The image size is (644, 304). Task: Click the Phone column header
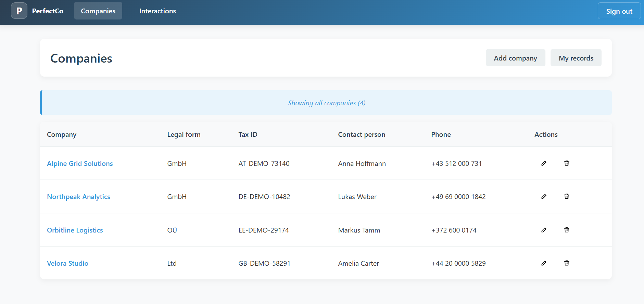(441, 134)
